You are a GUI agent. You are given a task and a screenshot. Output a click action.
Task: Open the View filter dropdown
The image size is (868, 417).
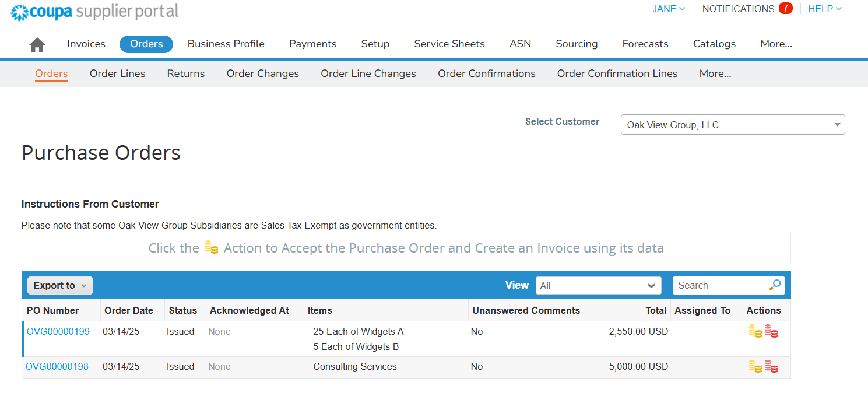pyautogui.click(x=599, y=286)
